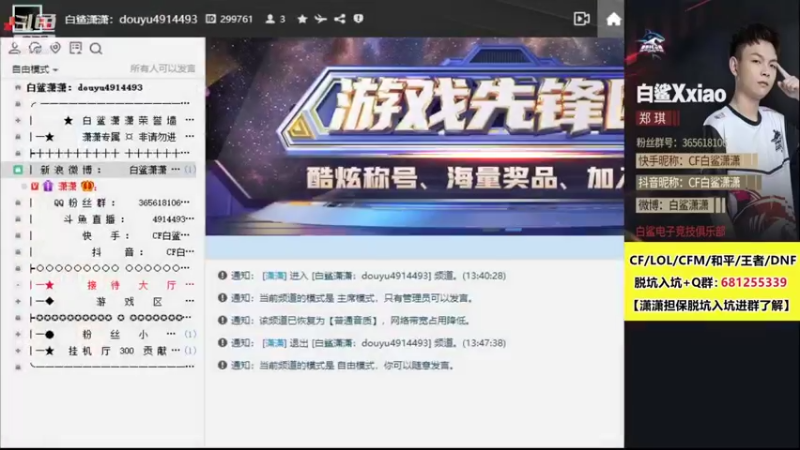Favorite the channel with the star icon
Viewport: 800px width, 450px height.
(302, 19)
